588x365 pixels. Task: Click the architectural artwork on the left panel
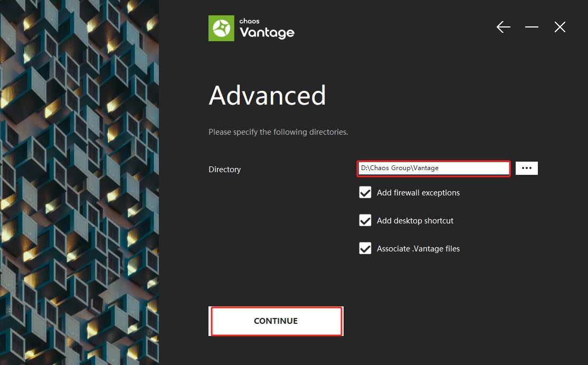(79, 182)
